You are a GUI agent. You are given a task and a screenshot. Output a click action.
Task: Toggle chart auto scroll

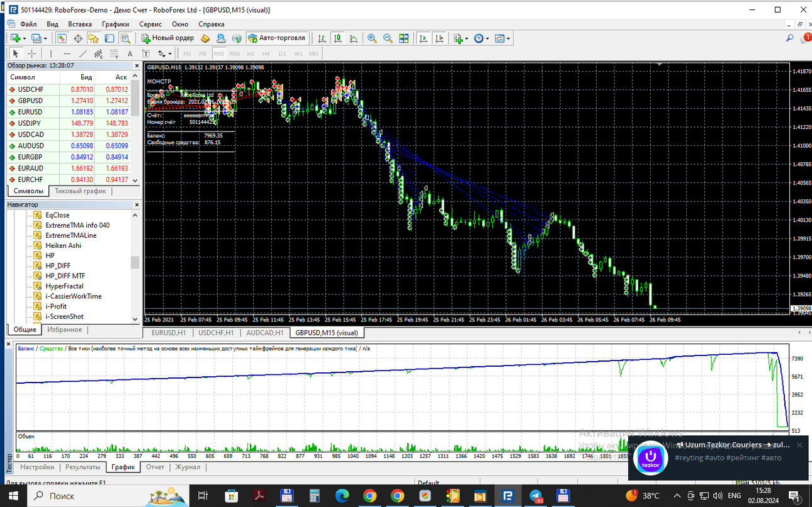point(423,38)
